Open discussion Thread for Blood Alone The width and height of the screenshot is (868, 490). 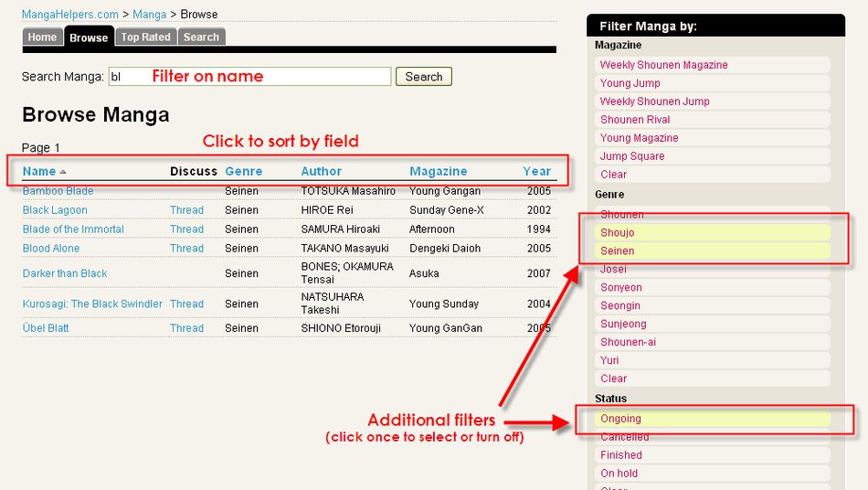pyautogui.click(x=186, y=248)
